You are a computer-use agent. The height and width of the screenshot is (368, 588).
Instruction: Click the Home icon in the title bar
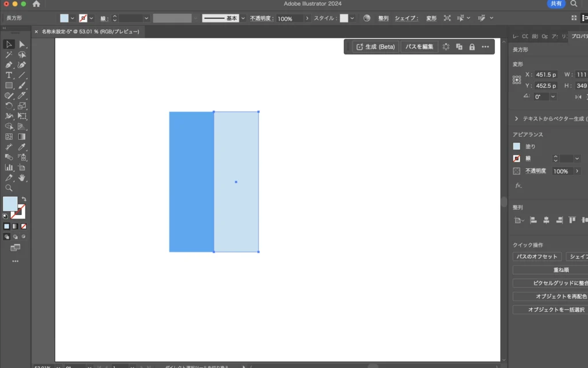36,4
